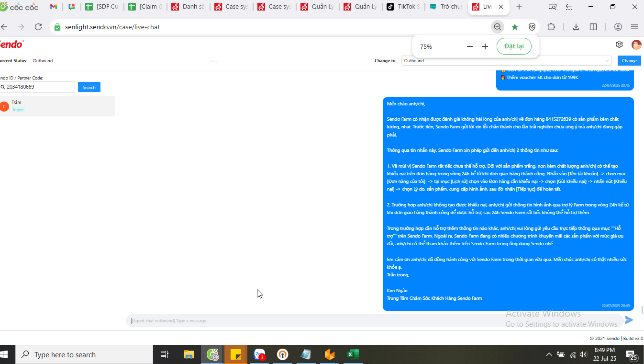The height and width of the screenshot is (364, 644).
Task: Open the volume control in tray
Action: click(583, 354)
